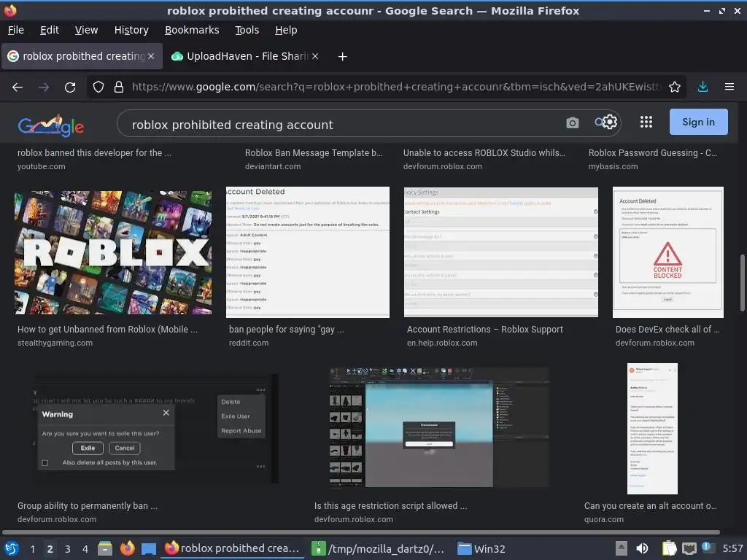Screen dimensions: 747x560
Task: Click the Sign in button
Action: coord(698,122)
